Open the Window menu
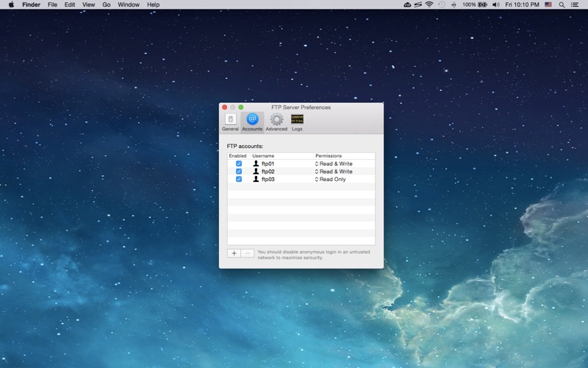 click(x=129, y=4)
